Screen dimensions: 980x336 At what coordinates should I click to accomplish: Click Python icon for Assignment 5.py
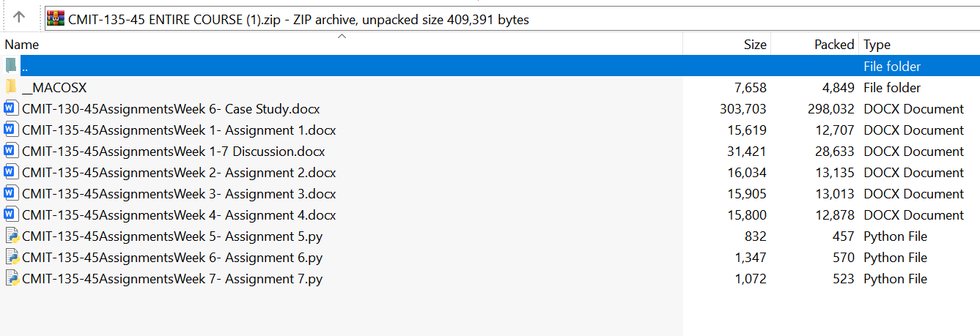pyautogui.click(x=11, y=236)
